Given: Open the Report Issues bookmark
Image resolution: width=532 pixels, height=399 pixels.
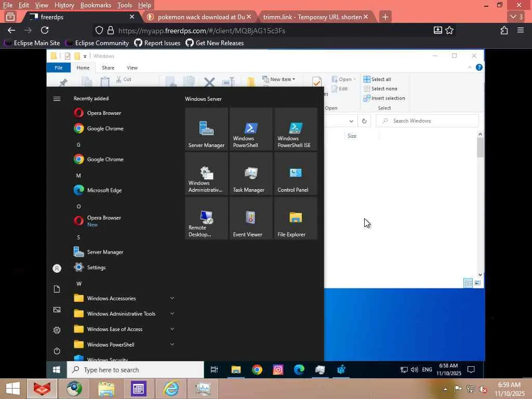Looking at the screenshot, I should click(157, 43).
